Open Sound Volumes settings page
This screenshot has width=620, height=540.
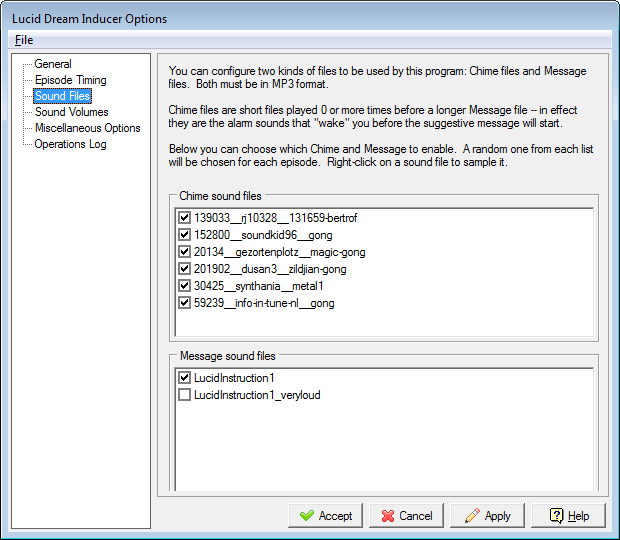[x=71, y=112]
